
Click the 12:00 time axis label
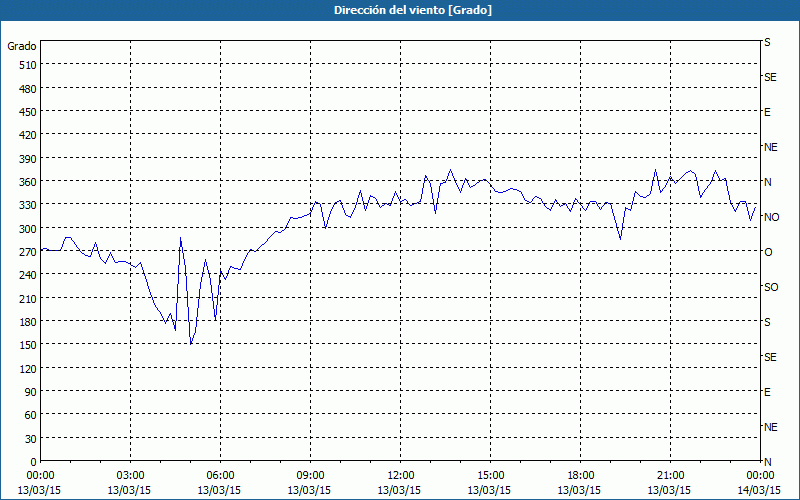(x=401, y=476)
